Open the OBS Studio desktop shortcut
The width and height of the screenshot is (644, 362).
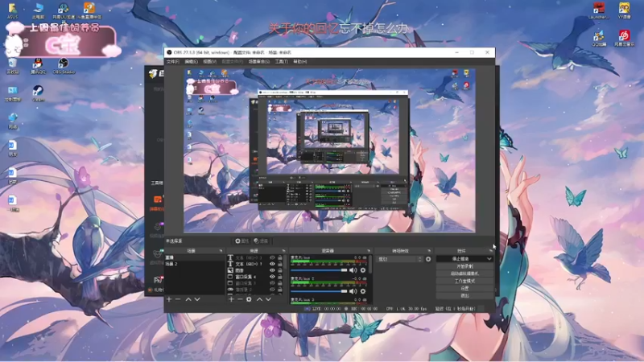[64, 66]
